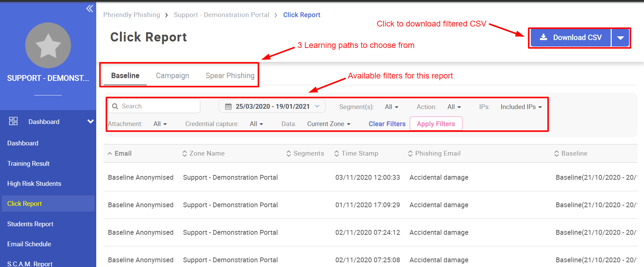Go to Phriendly Phishing breadcrumb
644x267 pixels.
click(132, 15)
